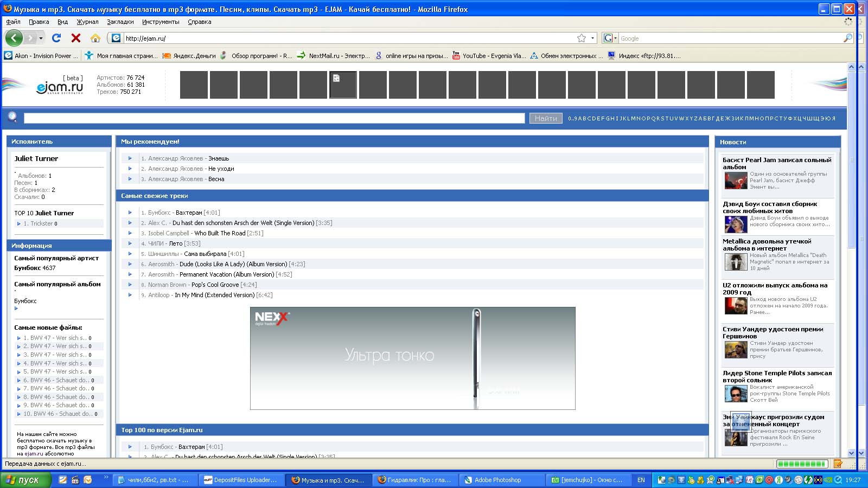This screenshot has height=488, width=868.
Task: Open the 'Моя главная страни...' bookmark
Action: 122,55
